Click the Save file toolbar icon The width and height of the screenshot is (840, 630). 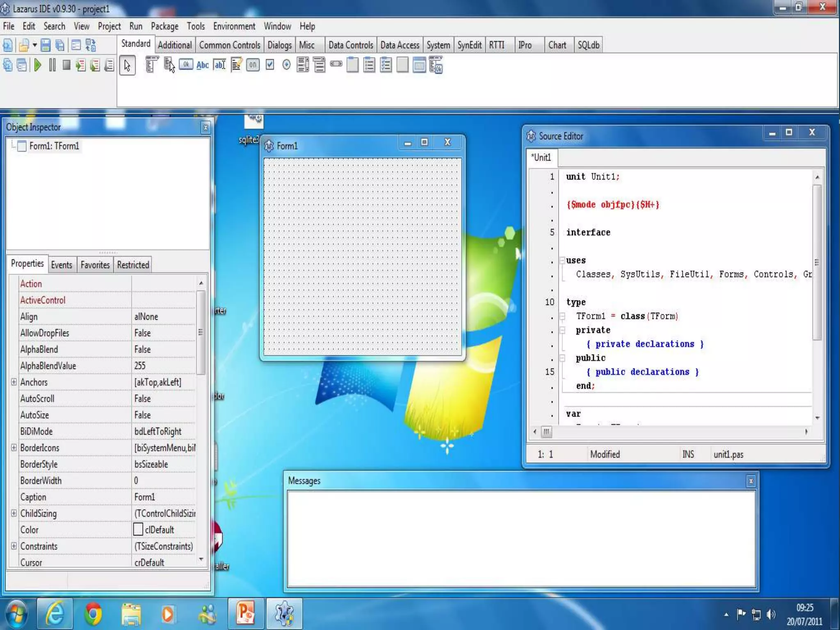point(46,45)
